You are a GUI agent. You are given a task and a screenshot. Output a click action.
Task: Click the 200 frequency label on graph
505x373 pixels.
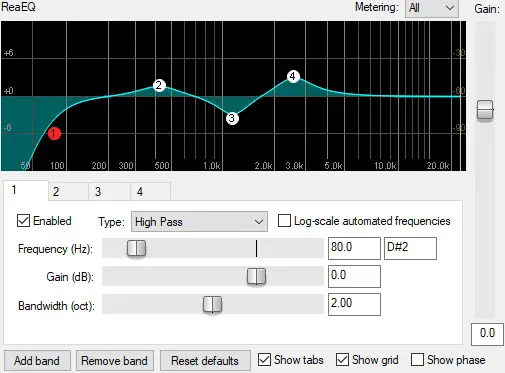(x=99, y=166)
